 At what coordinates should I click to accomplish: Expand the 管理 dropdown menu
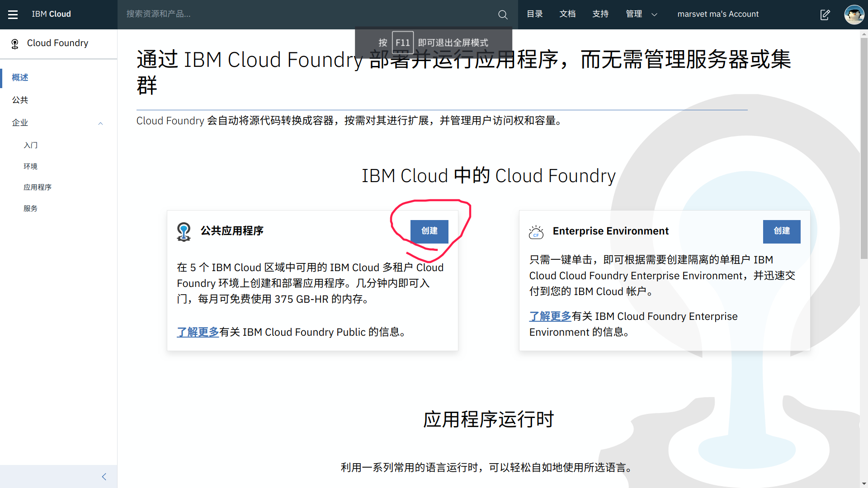641,14
